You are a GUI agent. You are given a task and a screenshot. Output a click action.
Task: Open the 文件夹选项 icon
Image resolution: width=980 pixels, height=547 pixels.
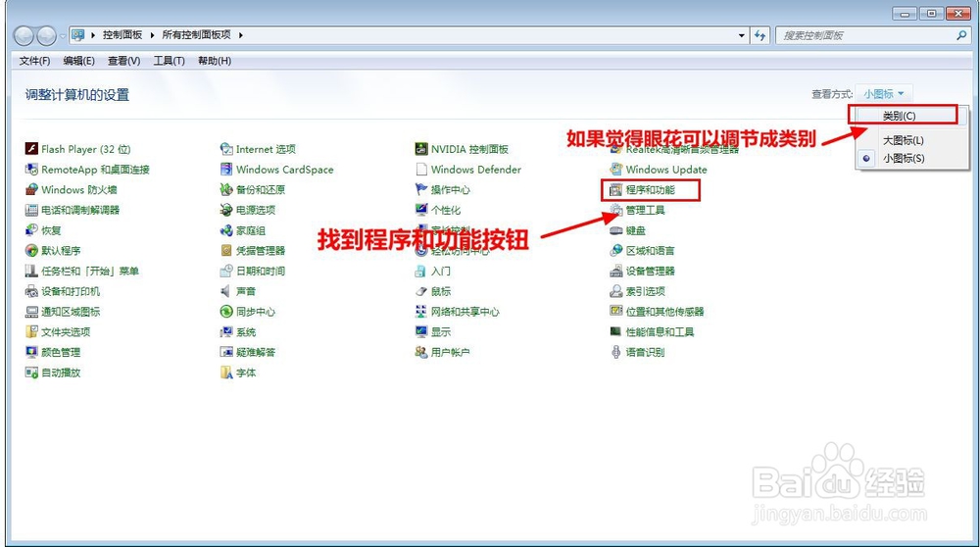click(x=31, y=332)
